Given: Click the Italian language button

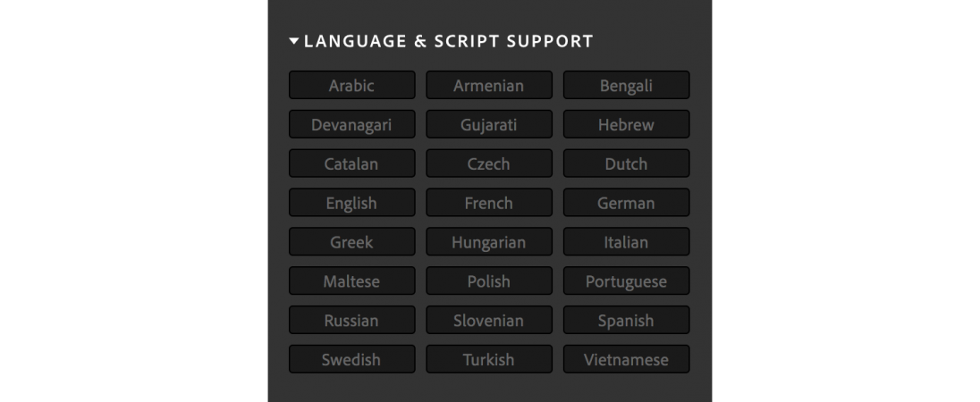Looking at the screenshot, I should 626,243.
